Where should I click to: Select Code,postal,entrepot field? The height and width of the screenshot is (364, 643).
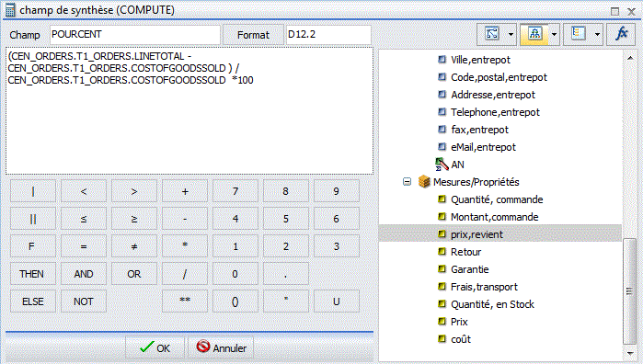pos(499,77)
